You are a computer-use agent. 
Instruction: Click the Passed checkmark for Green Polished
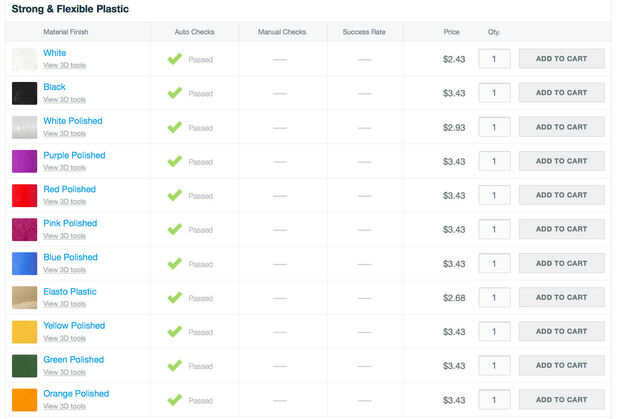[x=175, y=365]
